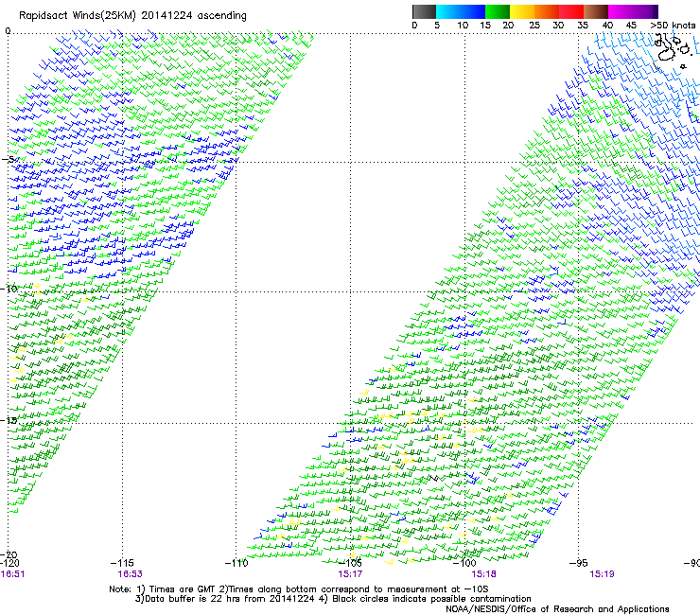Click the legend label '45'
The image size is (700, 615).
[631, 26]
